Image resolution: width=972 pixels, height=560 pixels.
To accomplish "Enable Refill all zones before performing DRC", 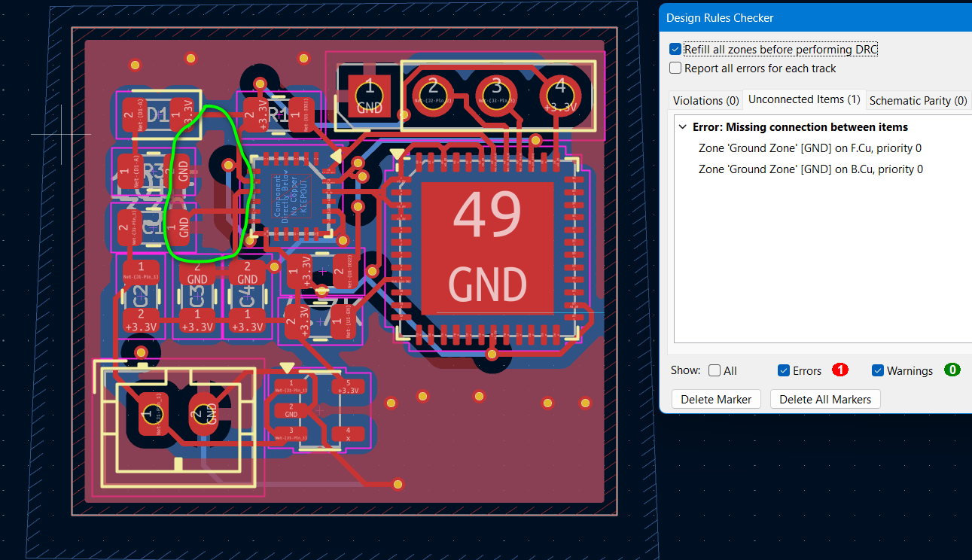I will [675, 49].
